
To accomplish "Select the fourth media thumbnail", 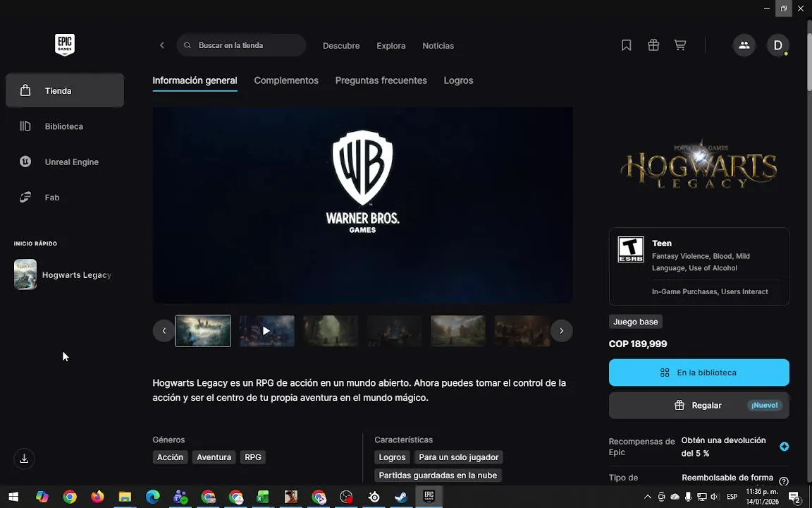I will (394, 331).
